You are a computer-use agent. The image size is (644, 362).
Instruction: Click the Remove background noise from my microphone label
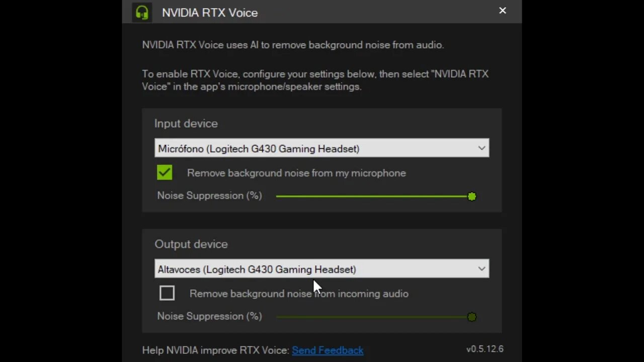point(296,173)
